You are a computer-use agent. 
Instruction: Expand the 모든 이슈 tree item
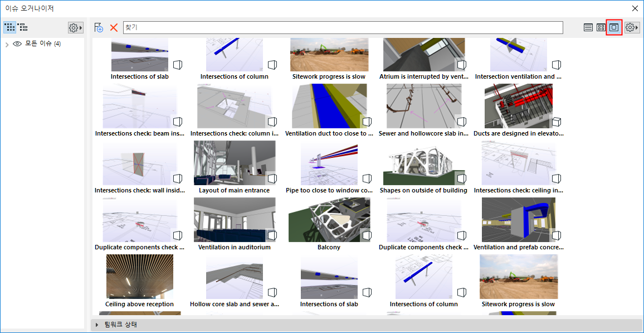(7, 44)
